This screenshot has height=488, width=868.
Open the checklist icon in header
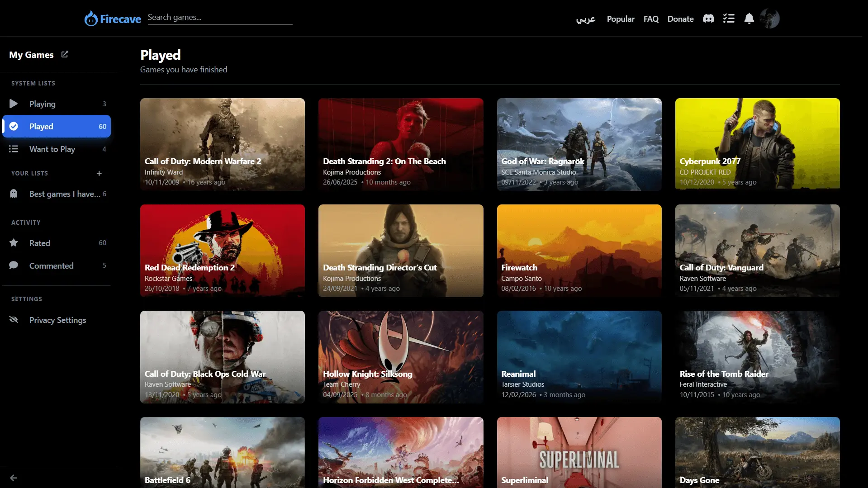point(729,19)
